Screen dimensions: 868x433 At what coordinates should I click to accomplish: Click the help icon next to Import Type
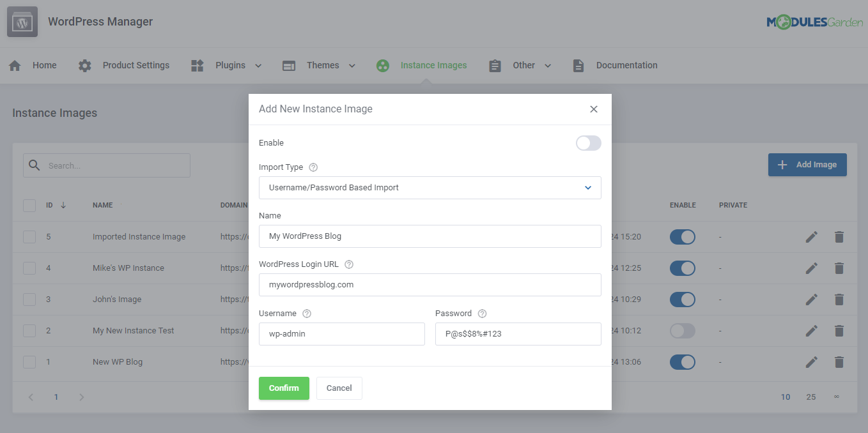click(x=313, y=167)
